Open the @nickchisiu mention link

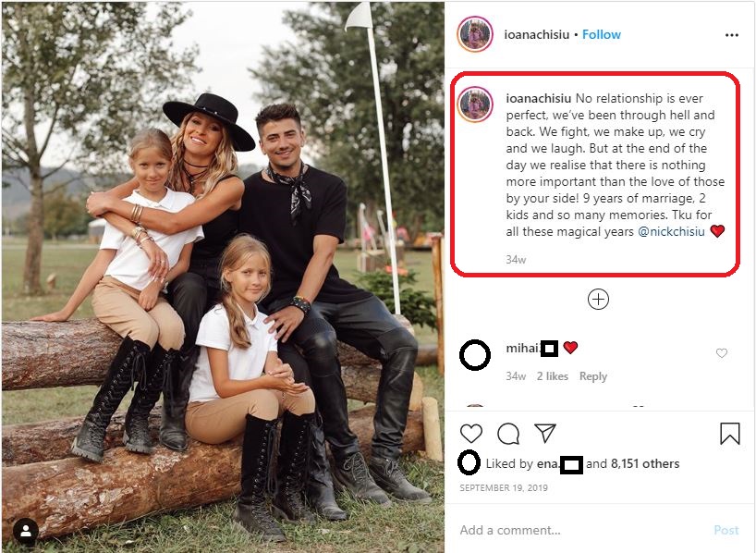click(671, 231)
